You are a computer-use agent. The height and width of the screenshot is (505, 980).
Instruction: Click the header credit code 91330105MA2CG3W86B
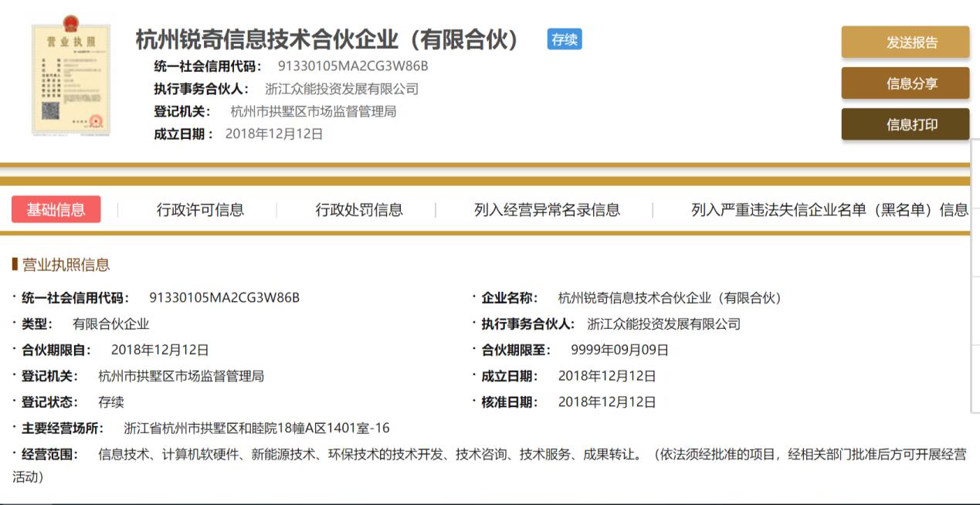(x=353, y=66)
